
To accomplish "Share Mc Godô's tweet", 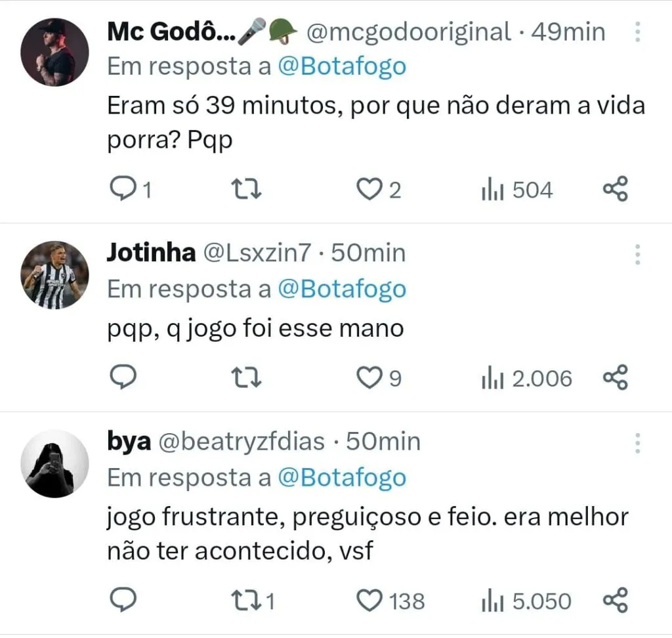I will [616, 190].
